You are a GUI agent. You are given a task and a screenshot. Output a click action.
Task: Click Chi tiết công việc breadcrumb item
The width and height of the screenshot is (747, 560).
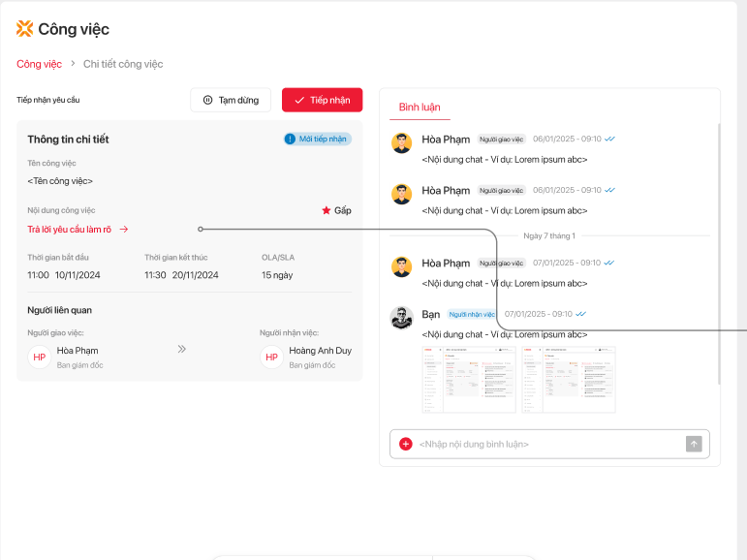point(123,64)
